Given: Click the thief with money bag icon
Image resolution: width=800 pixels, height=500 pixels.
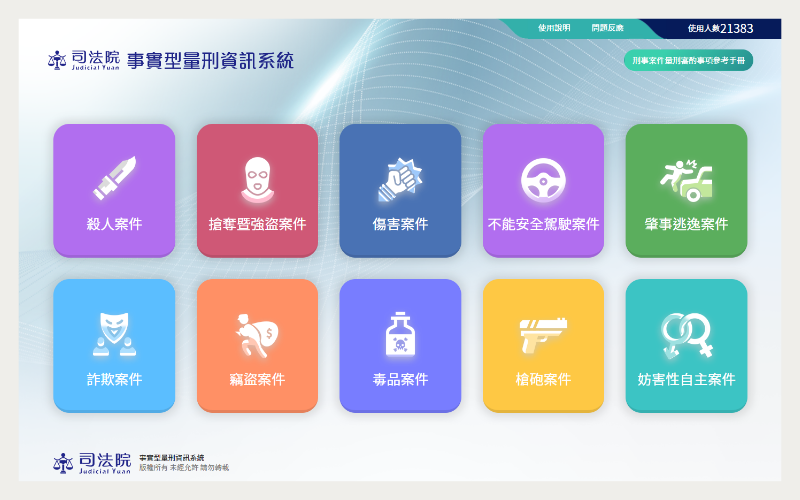Looking at the screenshot, I should [257, 333].
